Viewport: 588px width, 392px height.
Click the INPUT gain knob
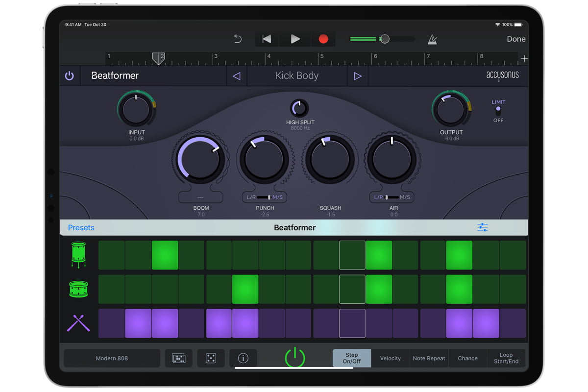pyautogui.click(x=136, y=110)
